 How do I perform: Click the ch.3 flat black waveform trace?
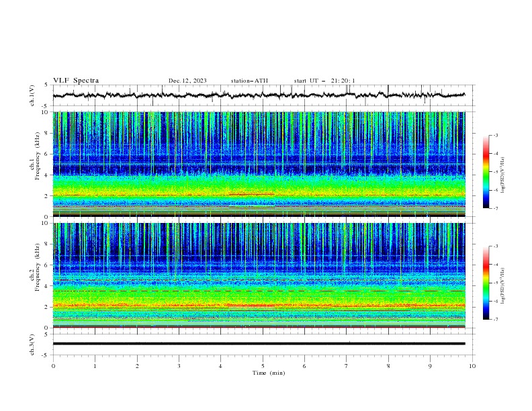tap(259, 344)
